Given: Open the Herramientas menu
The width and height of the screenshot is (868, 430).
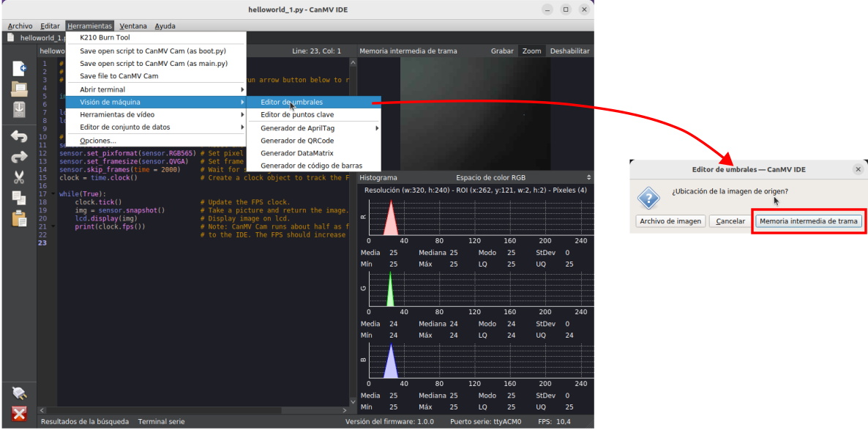Looking at the screenshot, I should (90, 26).
